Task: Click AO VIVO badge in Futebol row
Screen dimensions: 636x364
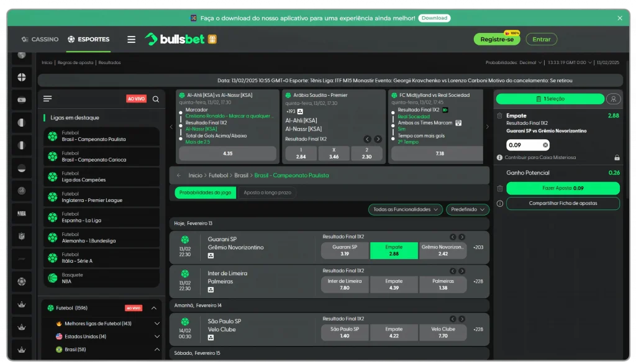Action: (x=134, y=308)
